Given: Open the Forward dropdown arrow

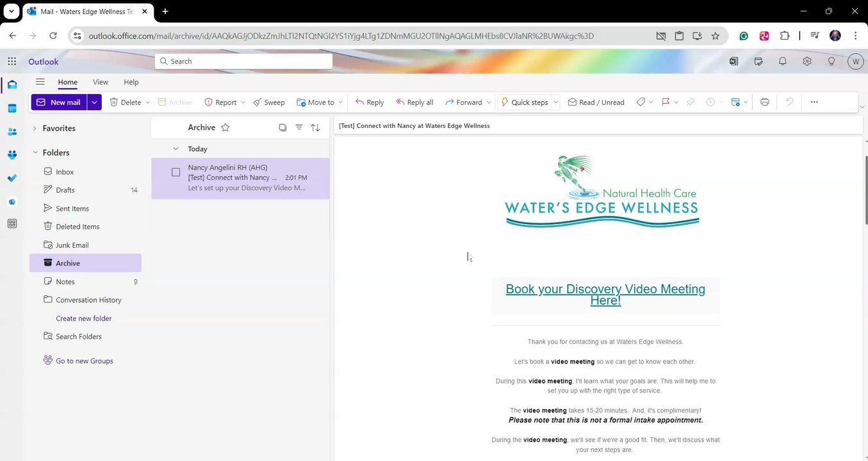Looking at the screenshot, I should (489, 102).
